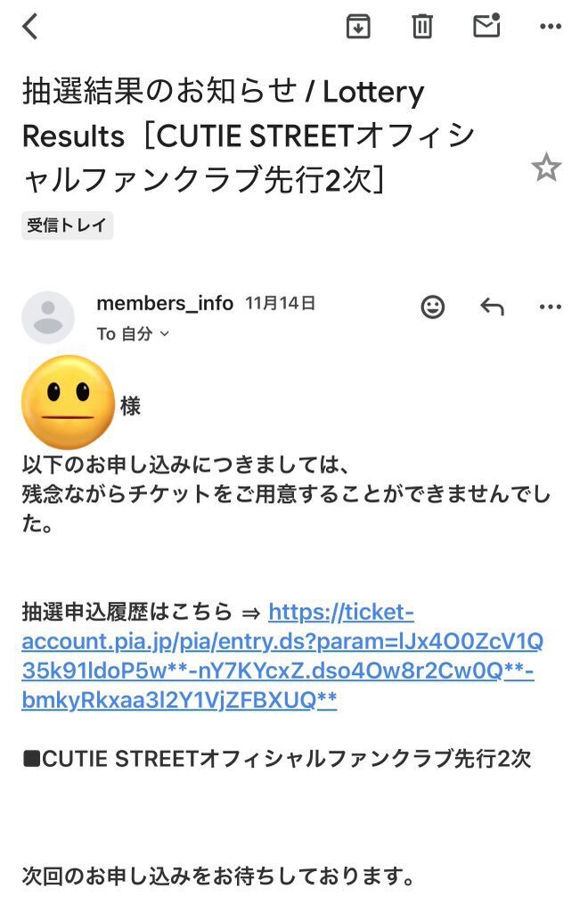Go back using the left arrow

point(31,28)
